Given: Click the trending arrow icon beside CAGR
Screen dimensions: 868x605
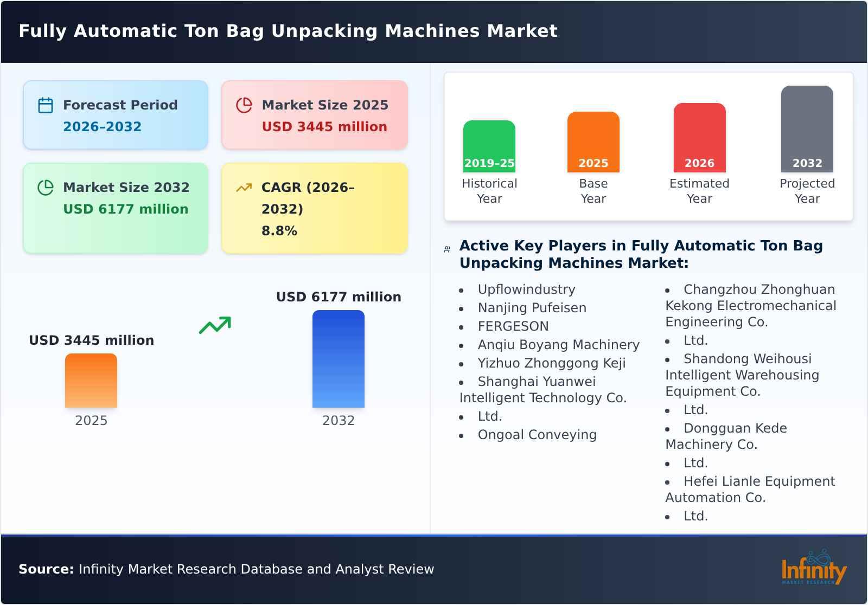Looking at the screenshot, I should pos(244,188).
